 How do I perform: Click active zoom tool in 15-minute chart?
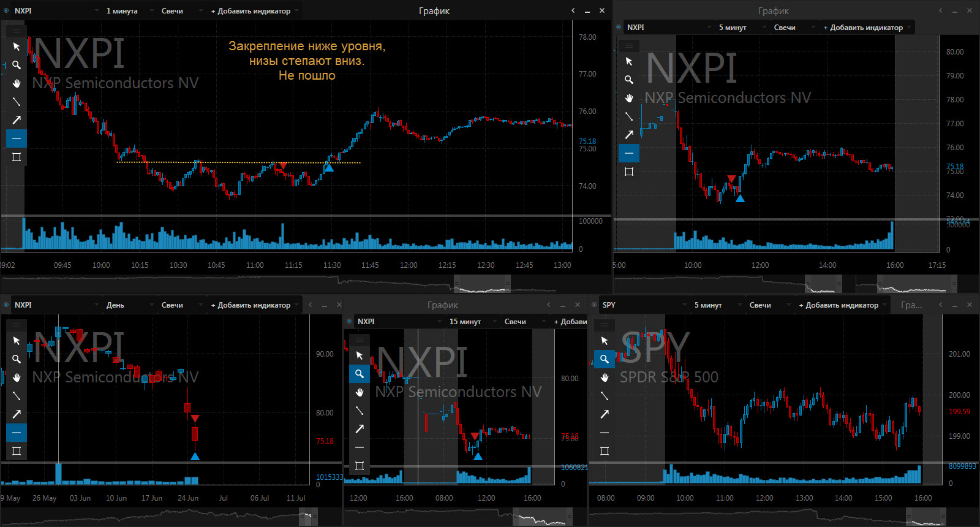pos(360,374)
